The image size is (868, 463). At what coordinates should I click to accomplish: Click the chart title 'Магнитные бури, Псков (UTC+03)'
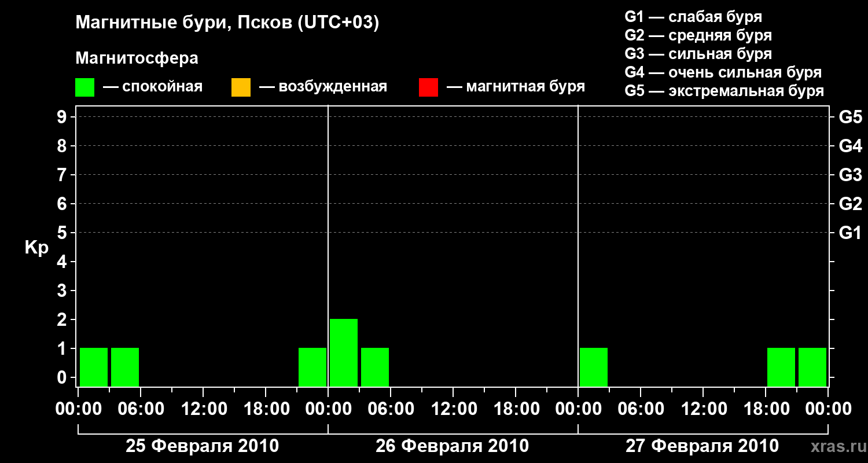tap(227, 23)
